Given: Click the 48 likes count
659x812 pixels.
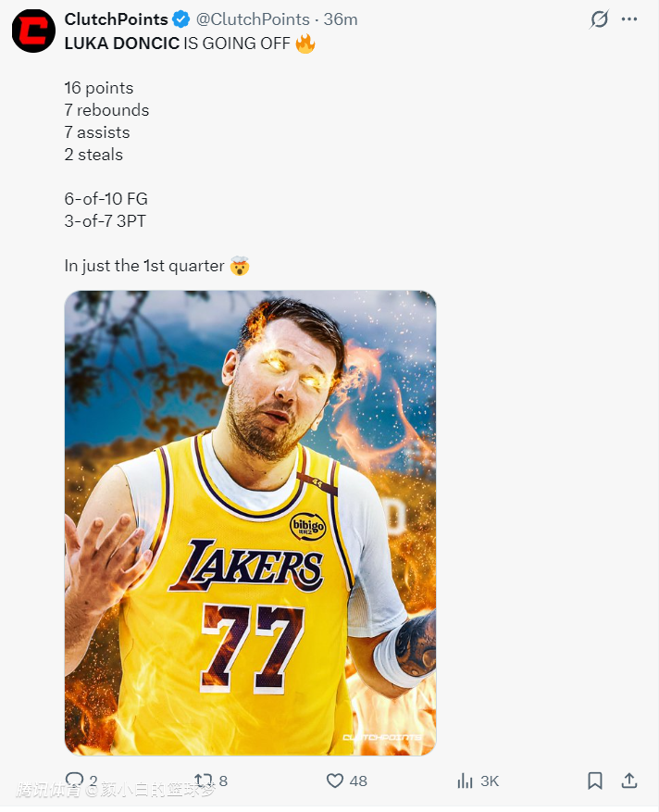Looking at the screenshot, I should [358, 781].
